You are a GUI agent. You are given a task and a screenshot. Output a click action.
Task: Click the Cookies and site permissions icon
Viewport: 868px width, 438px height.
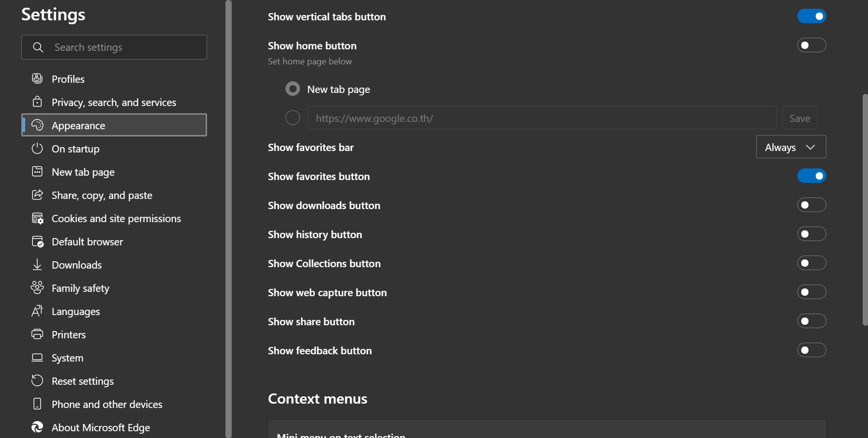[37, 218]
